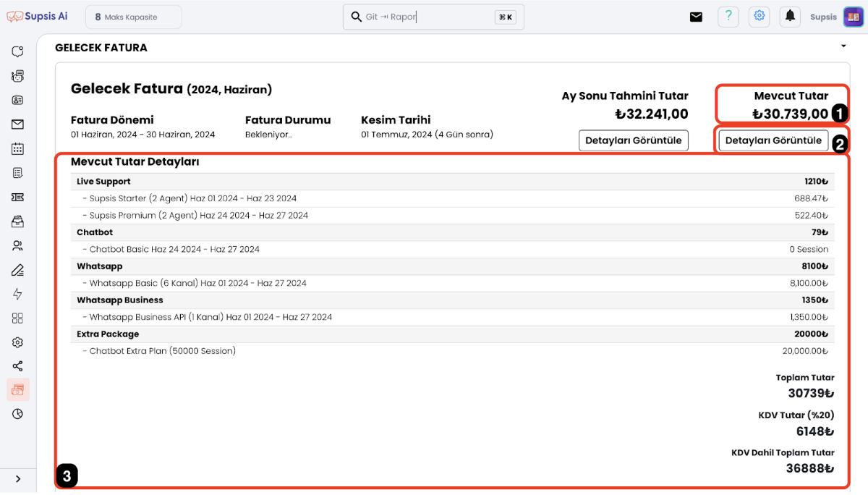
Task: Click the 522.40₺ amount
Action: 811,216
